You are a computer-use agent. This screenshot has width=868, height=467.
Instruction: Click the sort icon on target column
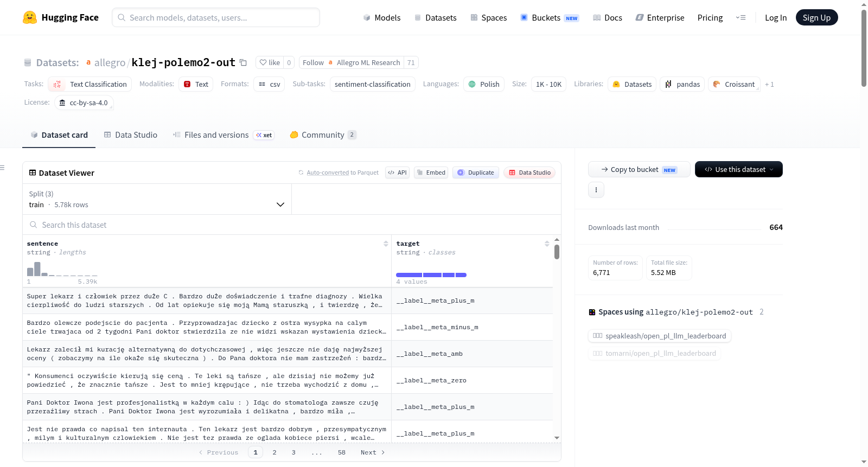[547, 244]
